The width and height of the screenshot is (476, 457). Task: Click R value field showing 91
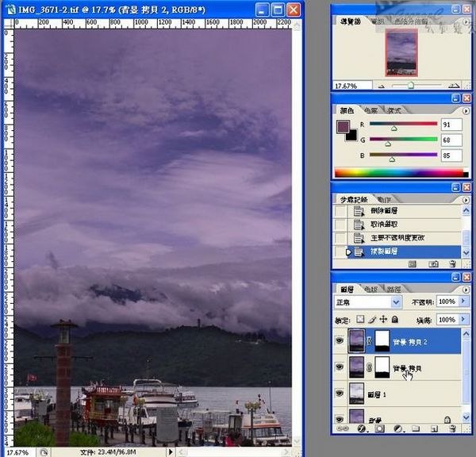click(x=451, y=125)
